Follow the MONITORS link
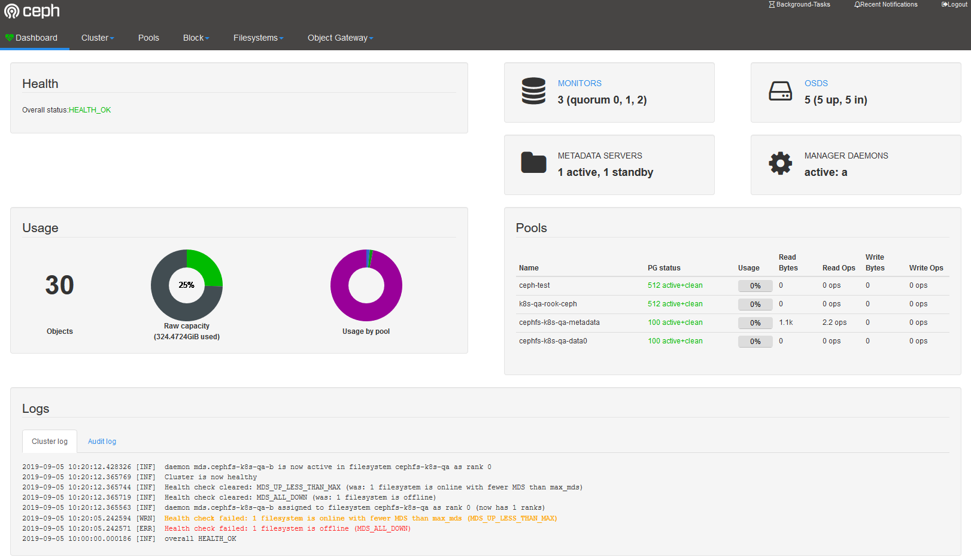 point(579,83)
